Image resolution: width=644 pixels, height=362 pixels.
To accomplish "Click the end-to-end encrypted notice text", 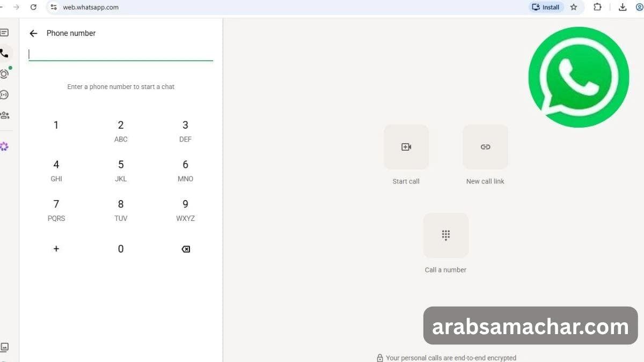I will tap(451, 358).
